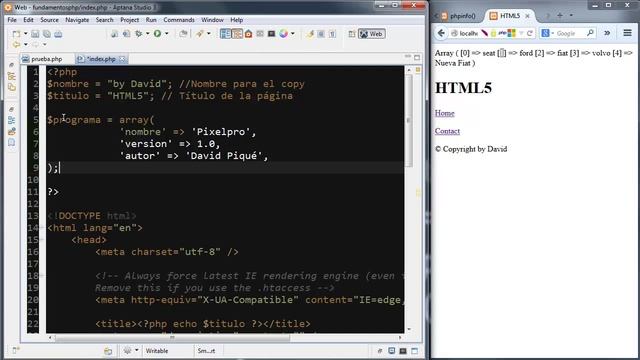The image size is (640, 360).
Task: Open the status bar gear dropdown arrow
Action: click(137, 350)
